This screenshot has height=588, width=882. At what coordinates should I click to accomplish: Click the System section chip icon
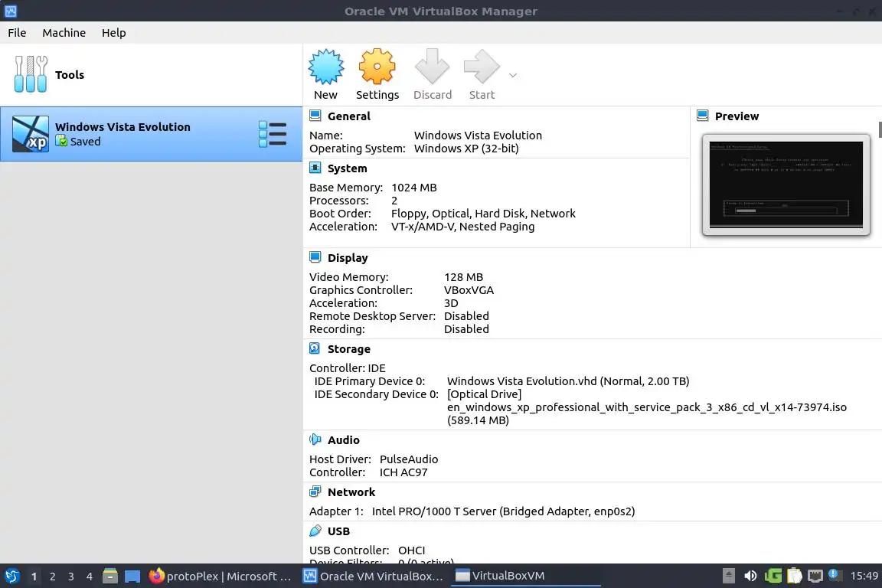315,168
